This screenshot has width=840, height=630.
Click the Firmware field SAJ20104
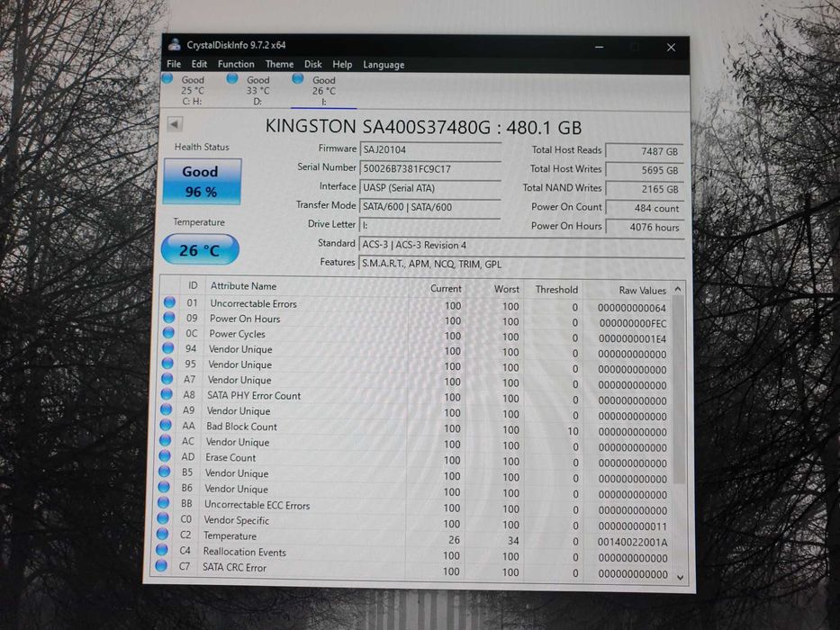coord(430,149)
